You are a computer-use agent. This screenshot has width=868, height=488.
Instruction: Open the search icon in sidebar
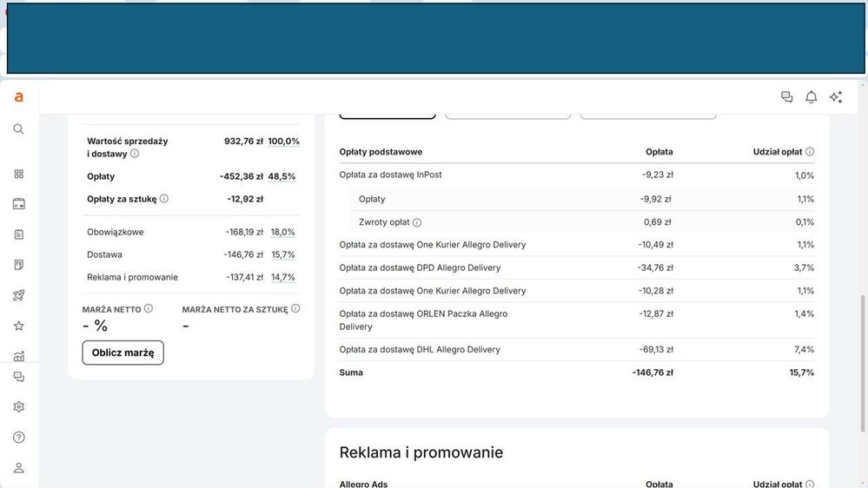pos(18,129)
